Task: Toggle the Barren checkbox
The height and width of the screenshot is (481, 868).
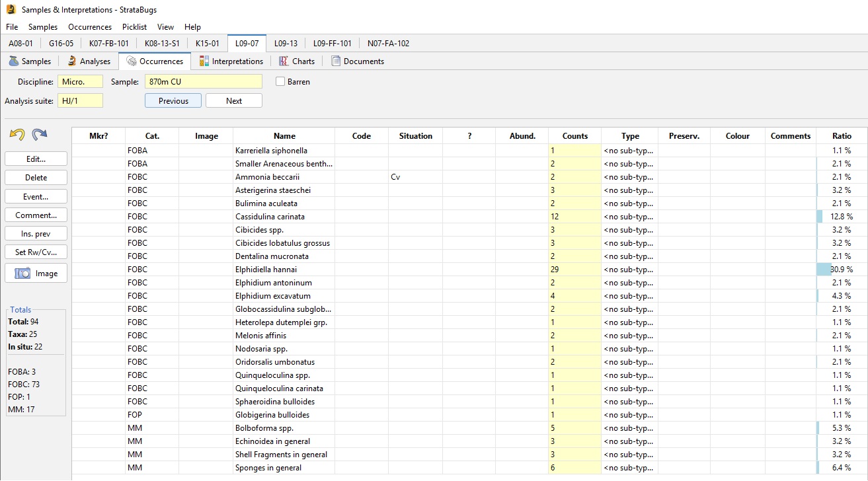Action: [280, 82]
